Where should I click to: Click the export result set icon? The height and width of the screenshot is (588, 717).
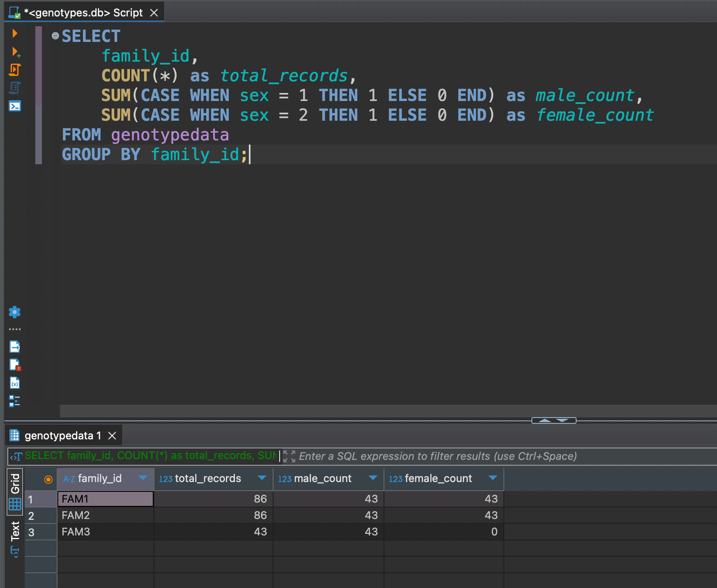15,347
